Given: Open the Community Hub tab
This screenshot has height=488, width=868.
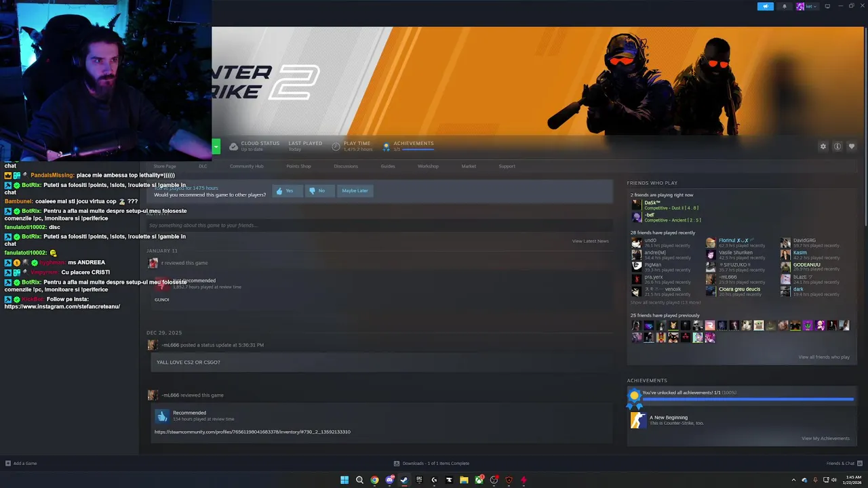Looking at the screenshot, I should (x=246, y=166).
